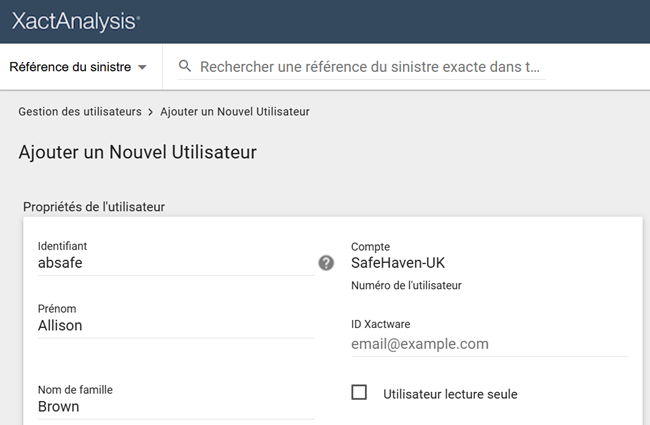Enable the Utilisateur lecture seule checkbox
This screenshot has height=425, width=650.
(360, 392)
